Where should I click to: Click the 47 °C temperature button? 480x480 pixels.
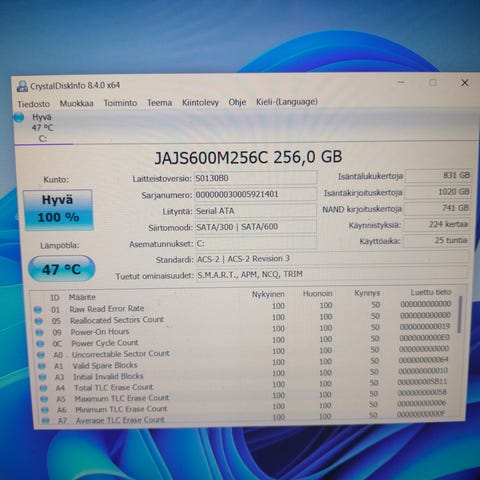click(x=62, y=269)
